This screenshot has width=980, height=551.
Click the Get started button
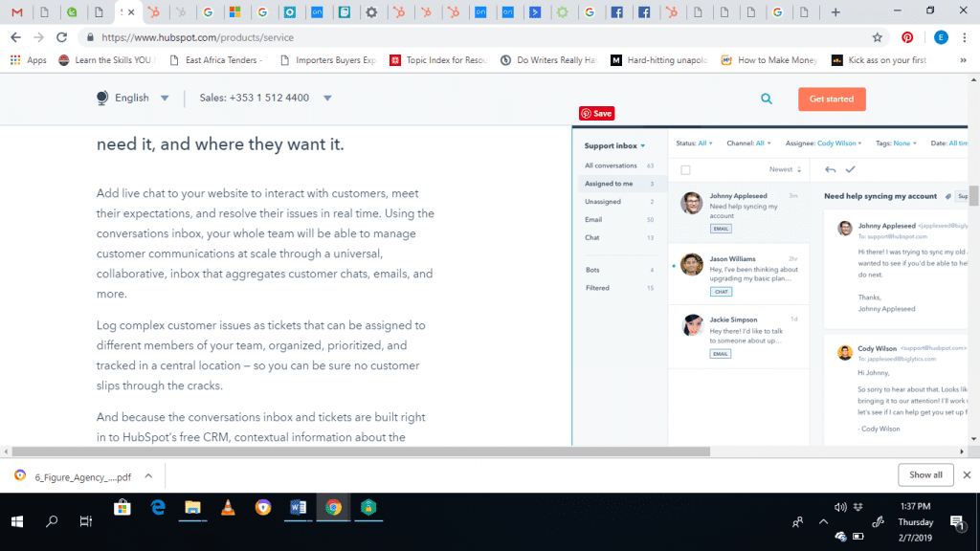[831, 99]
